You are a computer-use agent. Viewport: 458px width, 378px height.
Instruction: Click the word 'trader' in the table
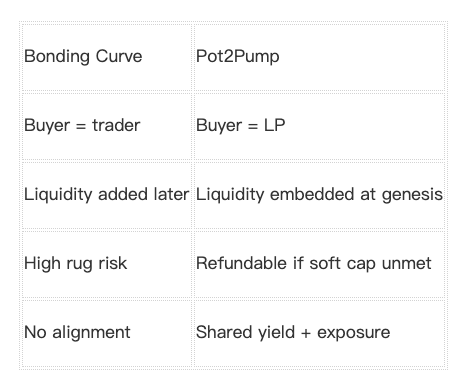116,126
